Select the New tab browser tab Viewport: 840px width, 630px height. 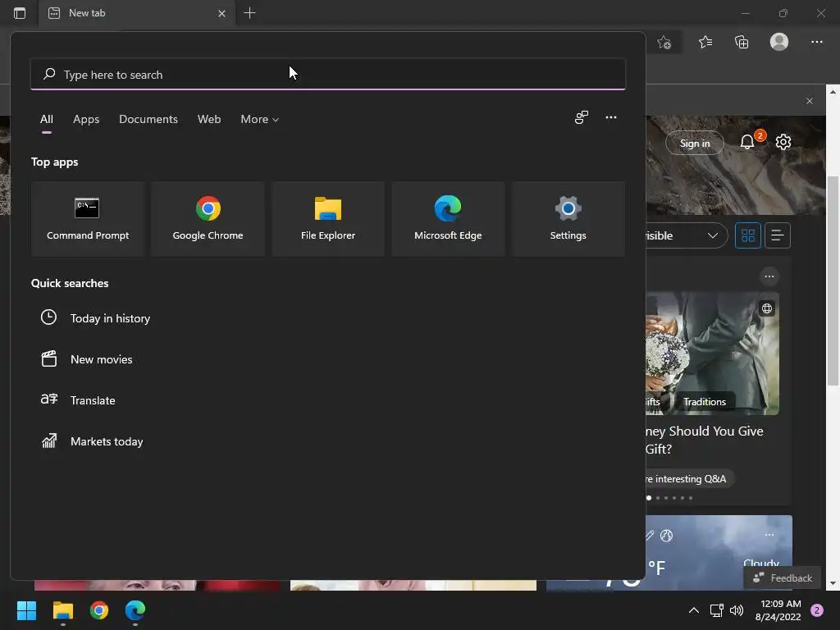(x=136, y=13)
